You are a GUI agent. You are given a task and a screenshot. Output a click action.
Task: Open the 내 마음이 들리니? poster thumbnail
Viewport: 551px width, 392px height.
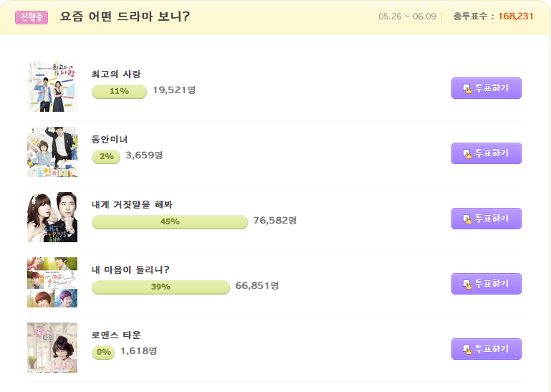click(52, 282)
